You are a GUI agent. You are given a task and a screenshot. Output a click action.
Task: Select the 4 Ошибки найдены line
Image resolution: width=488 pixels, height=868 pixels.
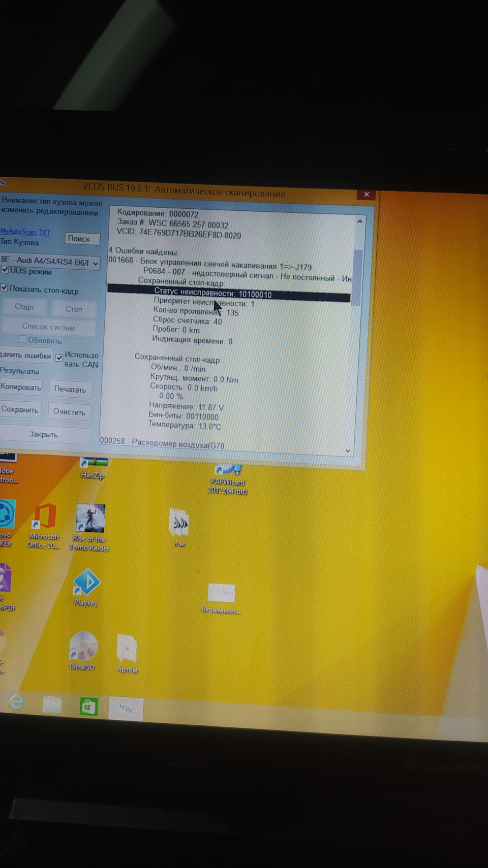[143, 251]
